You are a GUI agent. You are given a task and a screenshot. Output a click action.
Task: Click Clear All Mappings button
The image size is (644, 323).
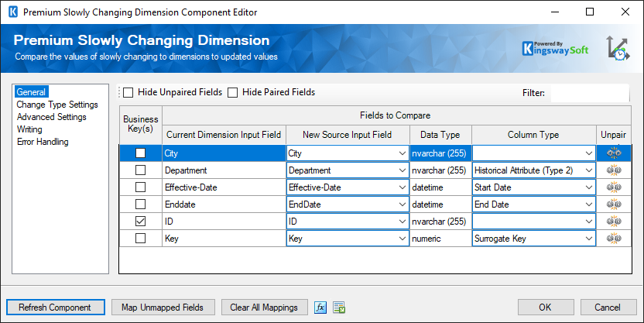pyautogui.click(x=264, y=308)
